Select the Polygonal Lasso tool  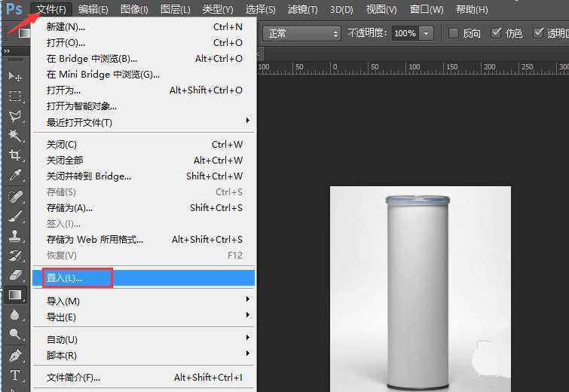coord(14,116)
